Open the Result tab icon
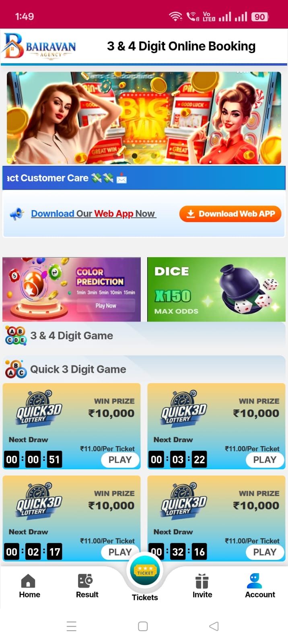This screenshot has width=288, height=644. coord(85,581)
